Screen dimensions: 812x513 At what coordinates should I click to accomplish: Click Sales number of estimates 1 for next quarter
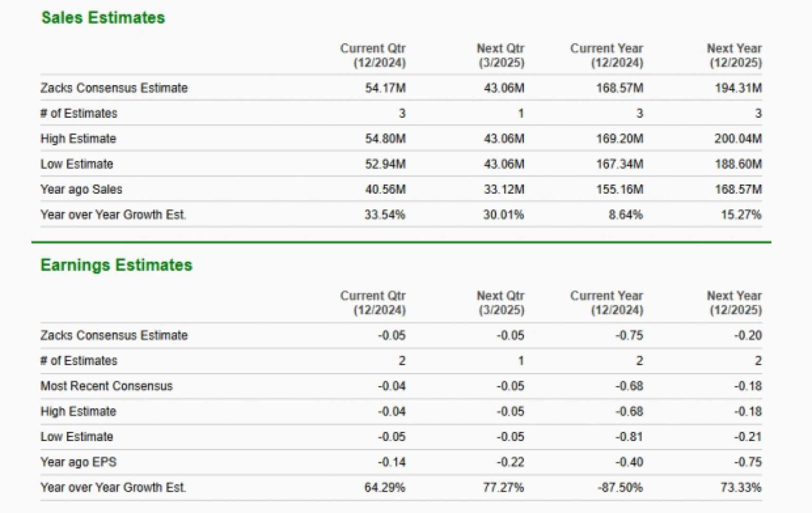[521, 113]
